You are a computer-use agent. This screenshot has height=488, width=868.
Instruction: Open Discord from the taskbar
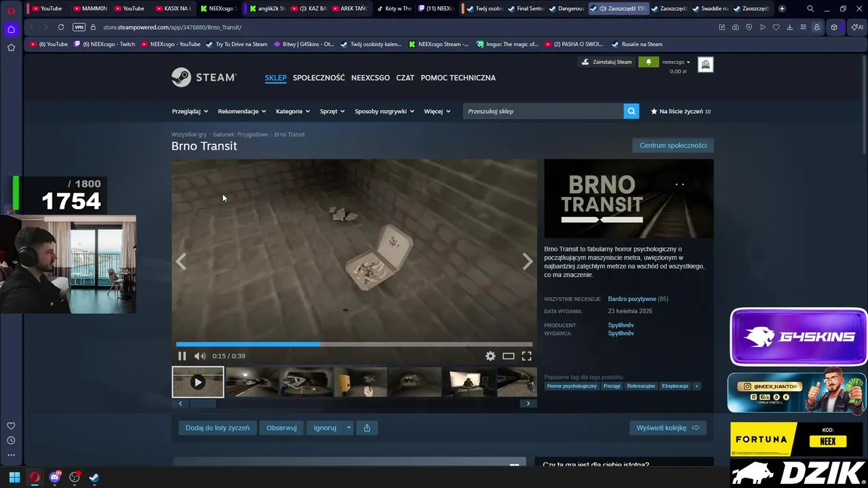pyautogui.click(x=55, y=477)
